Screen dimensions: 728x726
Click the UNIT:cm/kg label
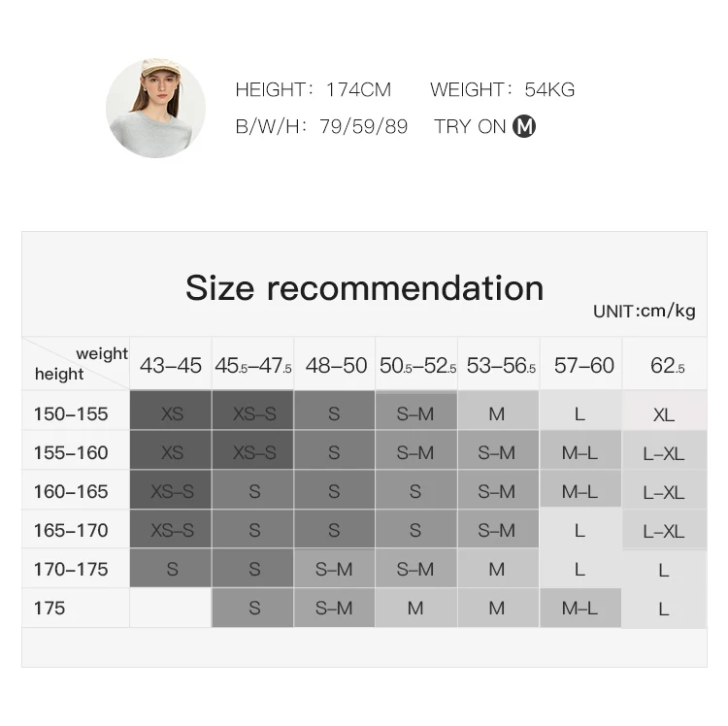tap(644, 311)
